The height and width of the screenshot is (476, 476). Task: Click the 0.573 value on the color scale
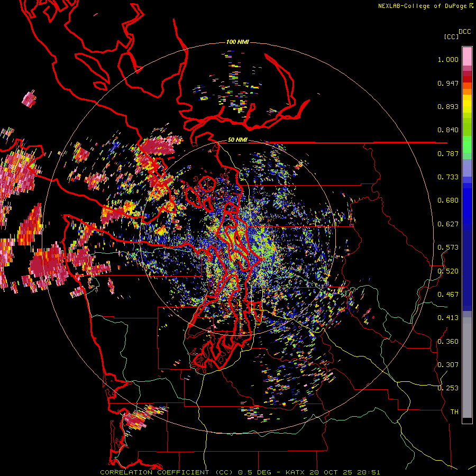(x=448, y=248)
